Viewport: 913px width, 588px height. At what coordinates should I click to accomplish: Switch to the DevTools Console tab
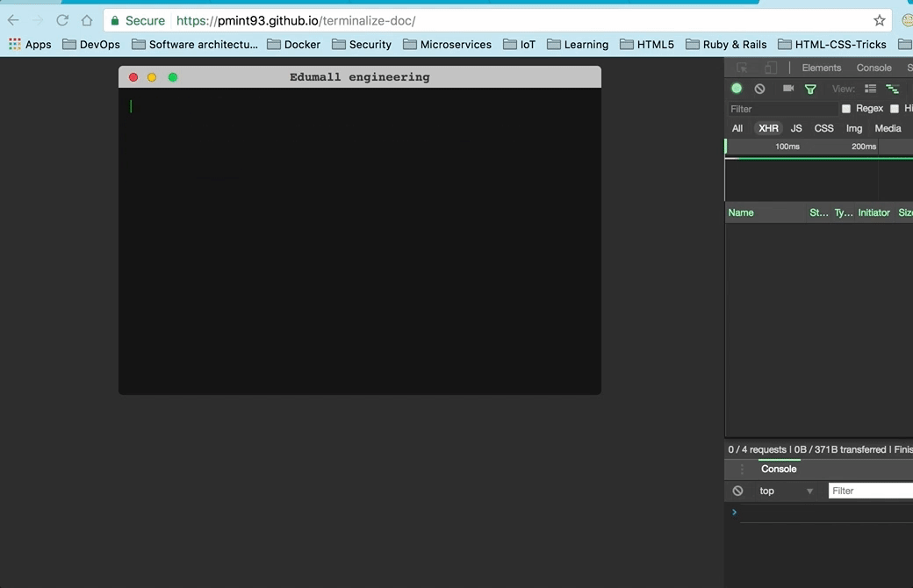(x=874, y=68)
